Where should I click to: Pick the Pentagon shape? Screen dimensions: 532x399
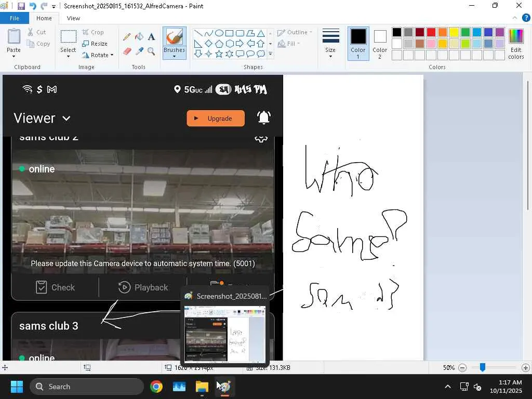[x=219, y=44]
